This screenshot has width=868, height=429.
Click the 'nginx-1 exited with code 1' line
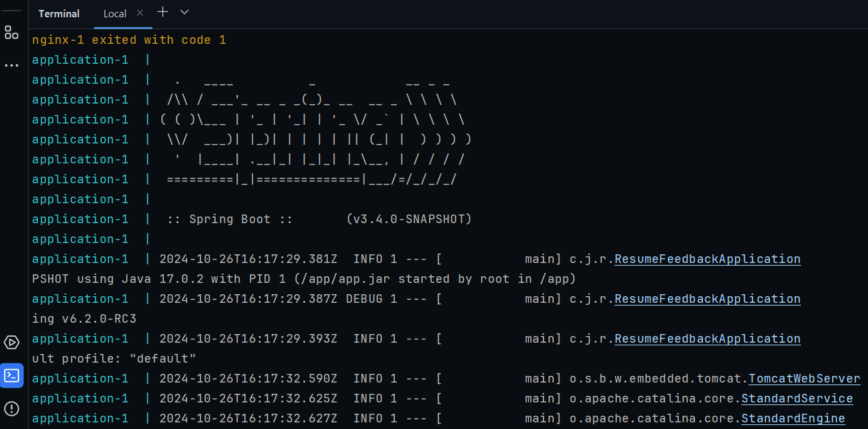pyautogui.click(x=129, y=40)
